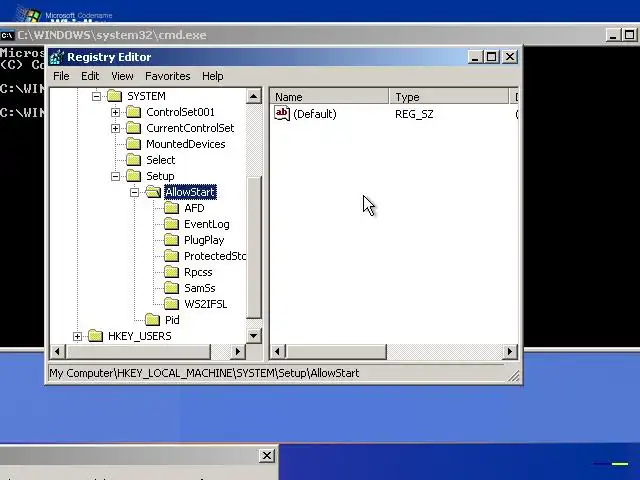Click the HKEY_USERS folder icon
The height and width of the screenshot is (480, 640).
click(96, 336)
